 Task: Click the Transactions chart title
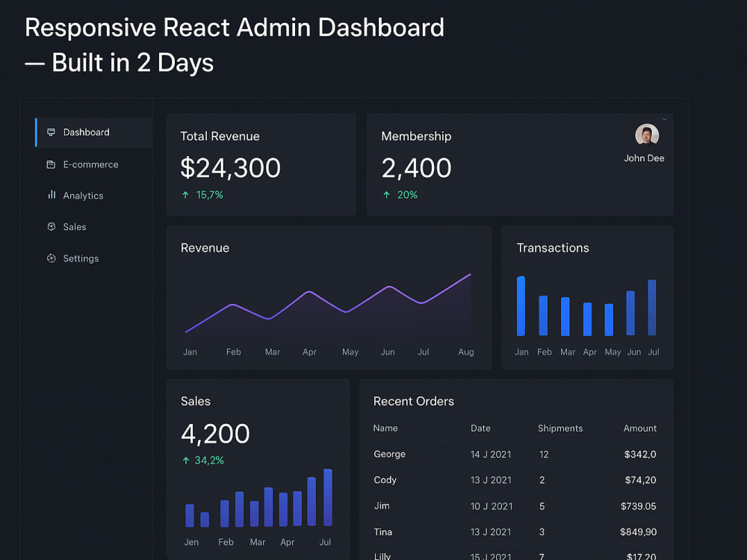pyautogui.click(x=553, y=248)
